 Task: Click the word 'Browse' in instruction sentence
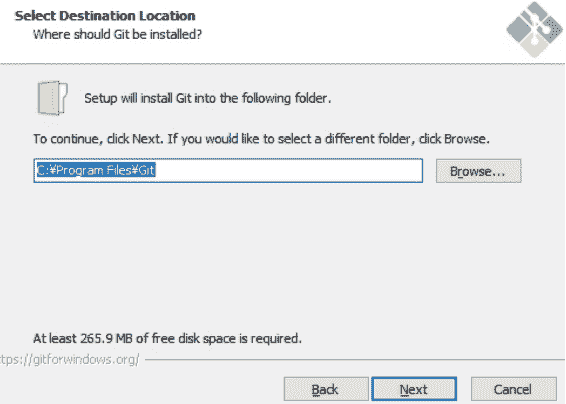click(x=465, y=139)
